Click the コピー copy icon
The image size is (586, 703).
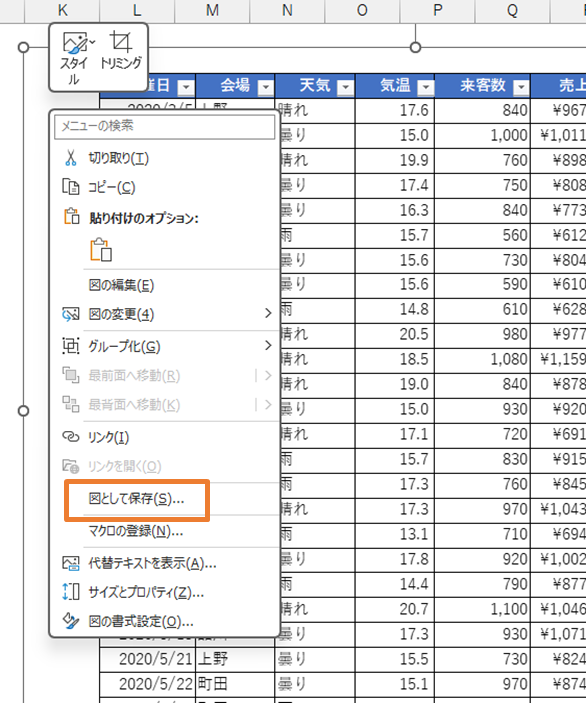pyautogui.click(x=70, y=187)
